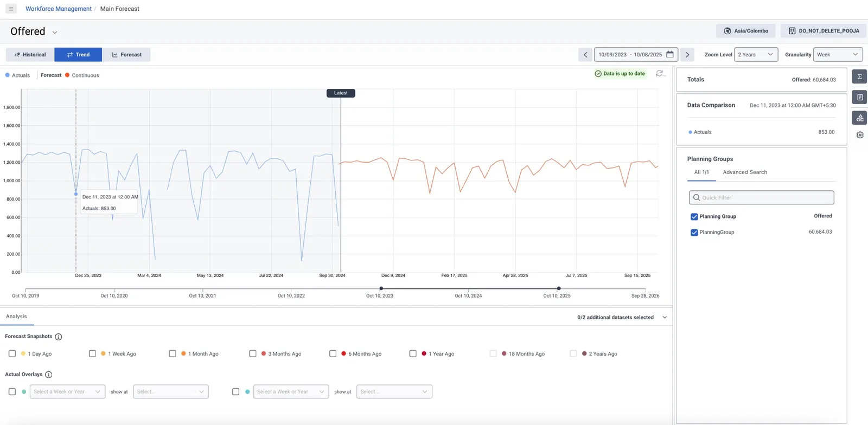
Task: Open second Select a Week or Year dropdown
Action: coord(291,392)
